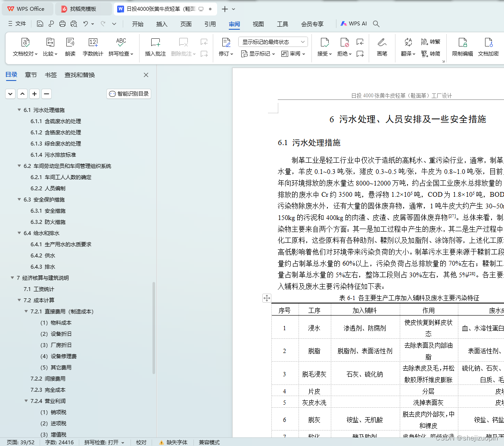
Task: Collapse the 6.2 车间劳动定员 node
Action: pyautogui.click(x=19, y=166)
